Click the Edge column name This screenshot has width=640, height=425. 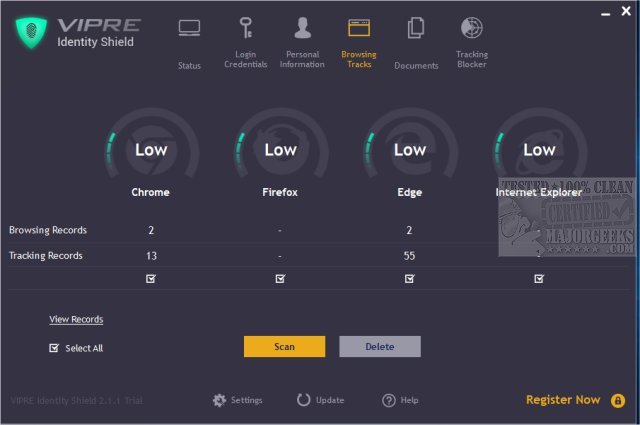tap(410, 192)
